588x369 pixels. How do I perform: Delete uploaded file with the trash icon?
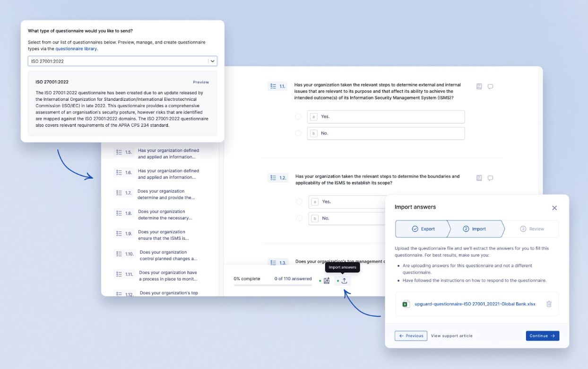[549, 304]
